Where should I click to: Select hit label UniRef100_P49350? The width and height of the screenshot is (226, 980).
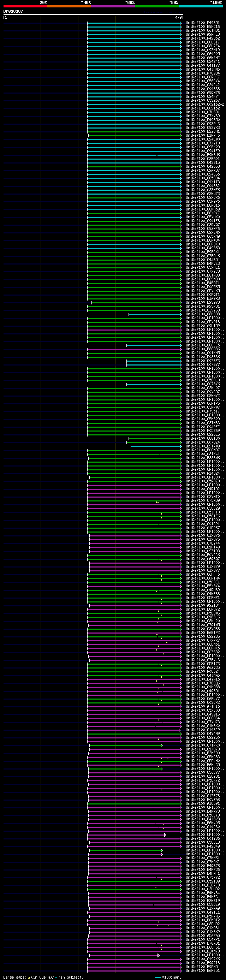coord(203,120)
